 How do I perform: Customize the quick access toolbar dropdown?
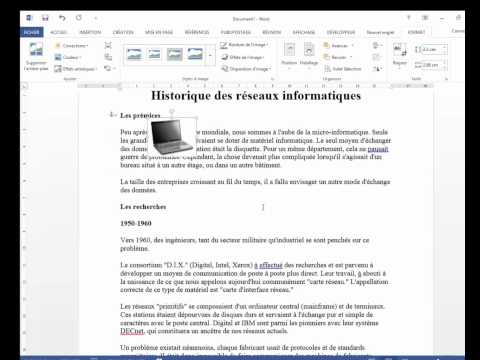95,18
